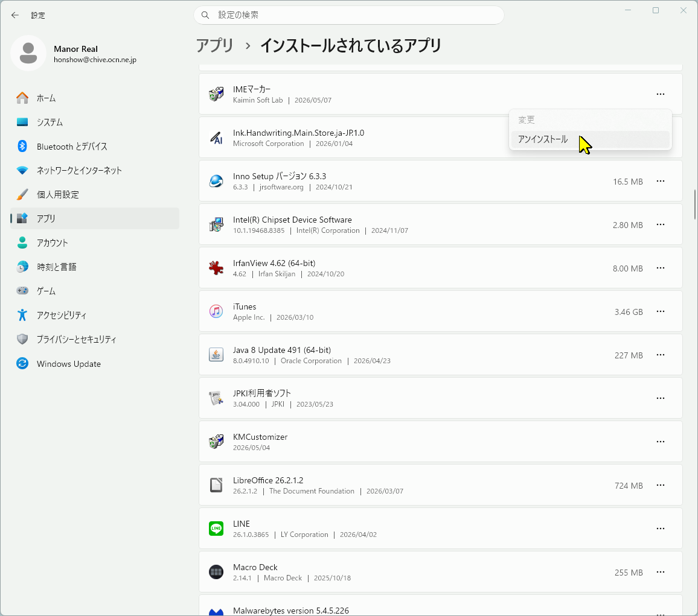Open 時刻と言語 settings
Screen dimensions: 698x616
[95, 267]
